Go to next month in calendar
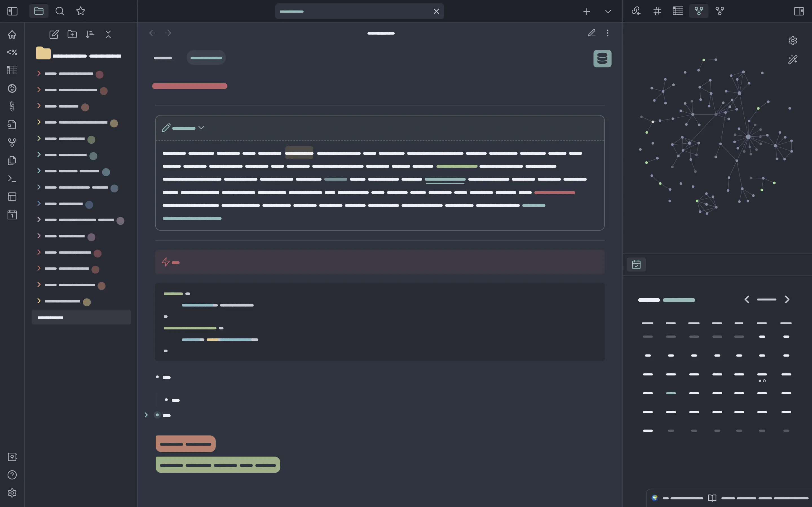Viewport: 812px width, 507px height. point(787,299)
